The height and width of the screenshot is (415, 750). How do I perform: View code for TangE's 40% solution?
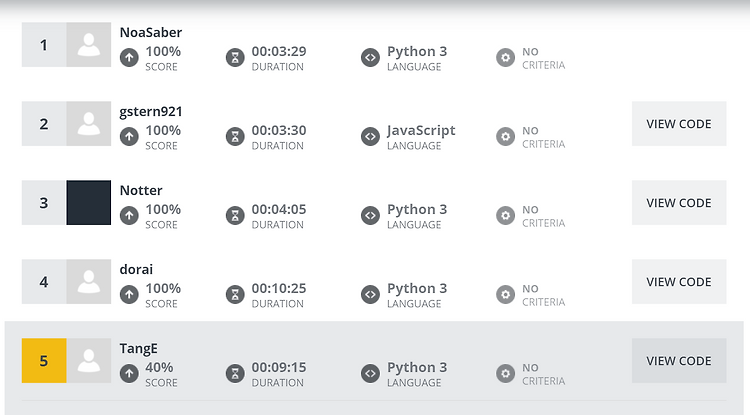click(679, 361)
